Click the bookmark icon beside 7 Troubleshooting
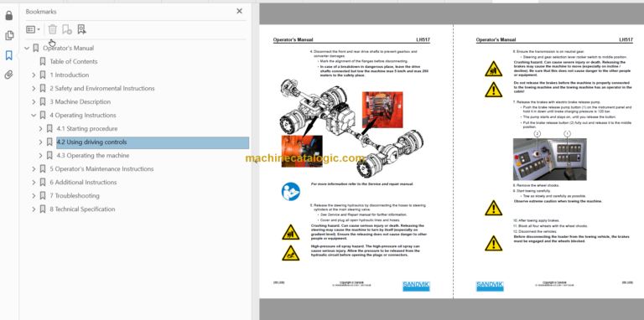Viewport: 644px width, 320px height. 43,196
